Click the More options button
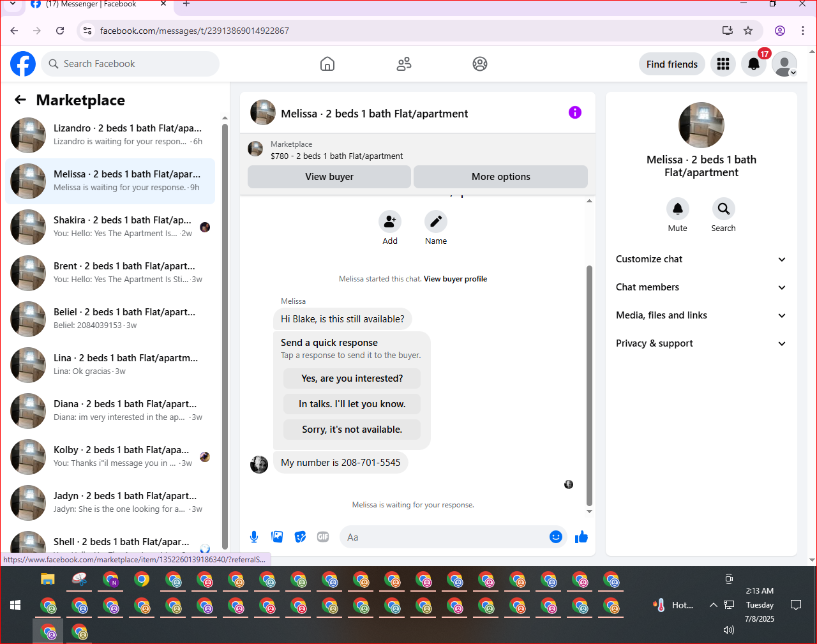This screenshot has width=817, height=644. (501, 177)
